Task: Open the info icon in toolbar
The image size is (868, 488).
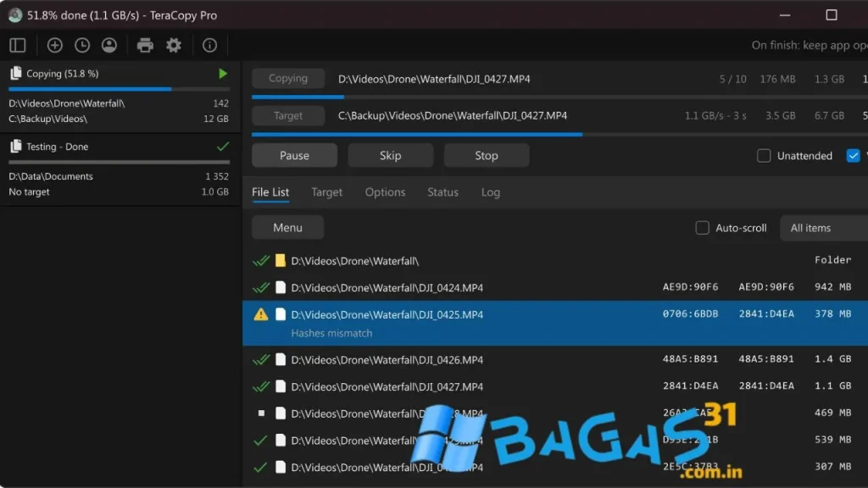Action: click(209, 46)
